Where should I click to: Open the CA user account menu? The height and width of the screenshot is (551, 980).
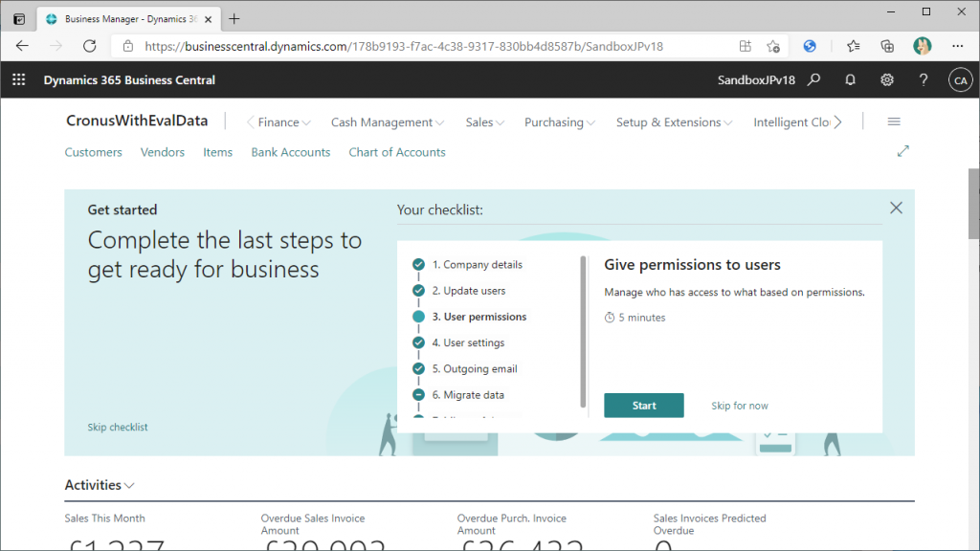pyautogui.click(x=961, y=80)
